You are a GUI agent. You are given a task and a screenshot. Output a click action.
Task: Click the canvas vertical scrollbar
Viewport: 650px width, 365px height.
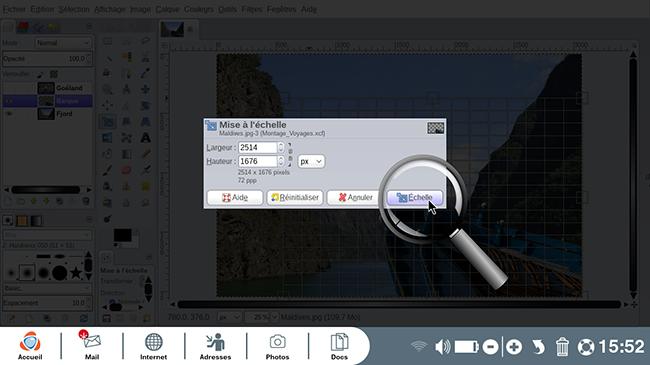click(633, 175)
